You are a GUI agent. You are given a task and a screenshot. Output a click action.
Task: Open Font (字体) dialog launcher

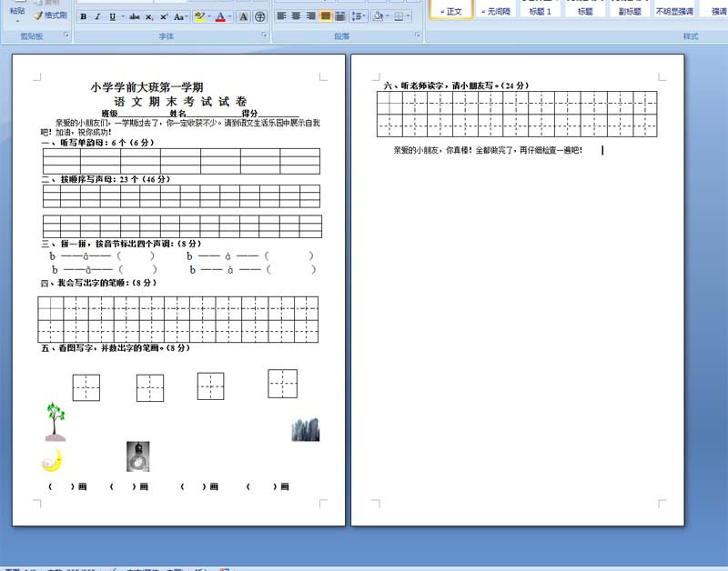[264, 35]
